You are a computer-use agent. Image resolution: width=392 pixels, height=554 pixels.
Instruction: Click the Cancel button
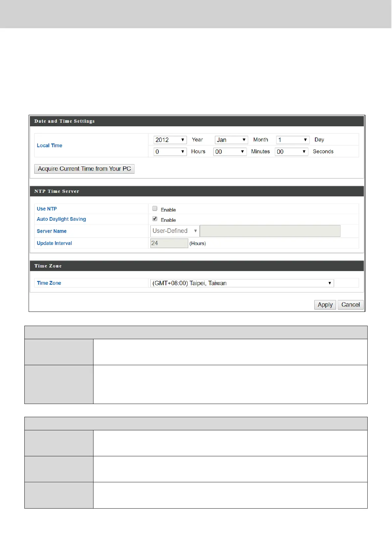[x=351, y=305]
